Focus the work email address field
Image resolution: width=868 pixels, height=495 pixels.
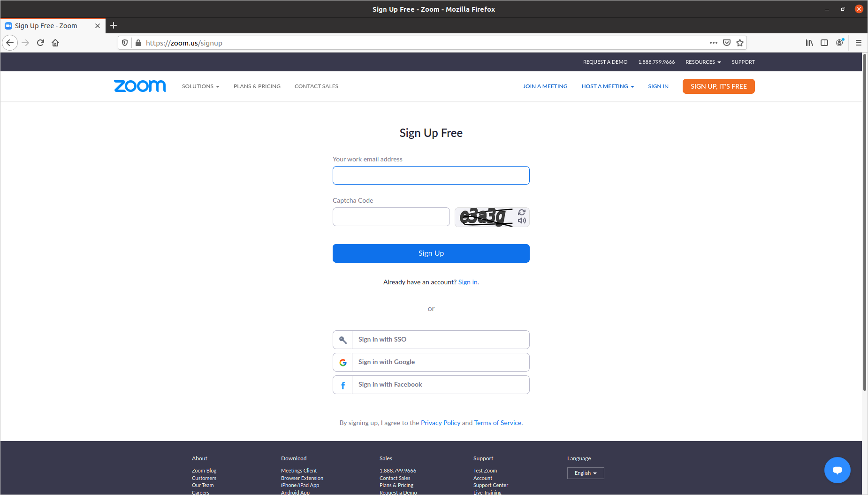(431, 175)
